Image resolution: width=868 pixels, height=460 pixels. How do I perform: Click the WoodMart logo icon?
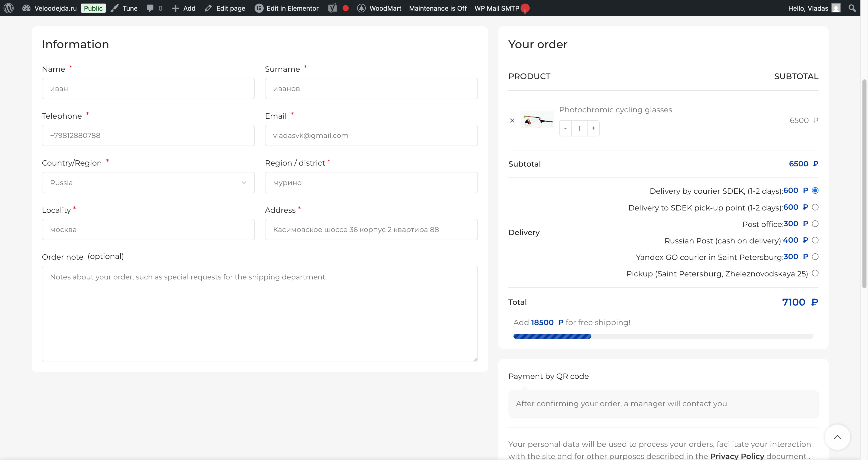pos(361,8)
